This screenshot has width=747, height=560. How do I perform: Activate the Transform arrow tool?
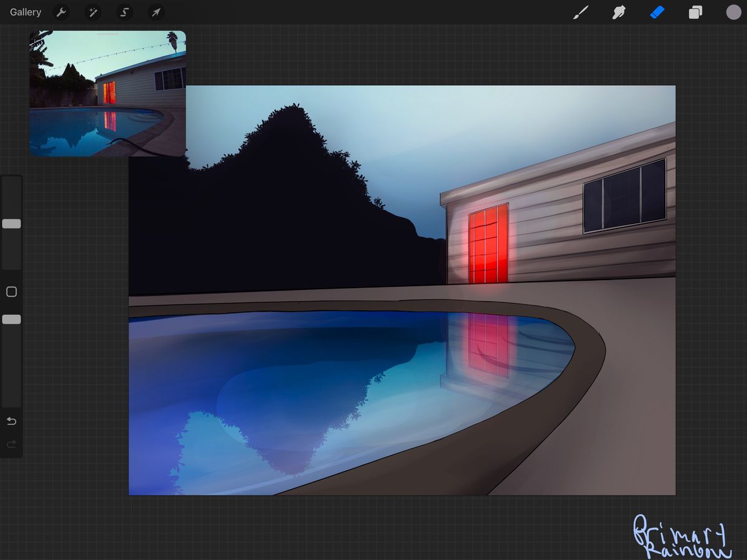pos(156,12)
